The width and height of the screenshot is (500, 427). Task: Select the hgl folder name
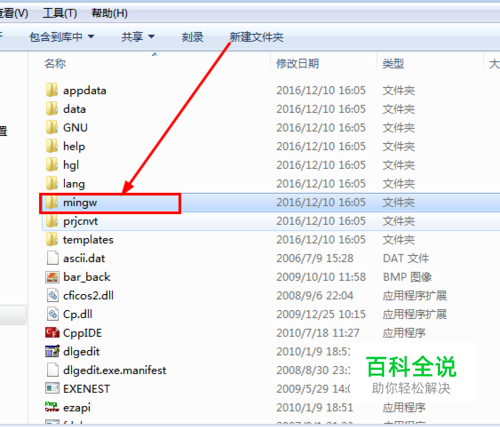tap(71, 166)
